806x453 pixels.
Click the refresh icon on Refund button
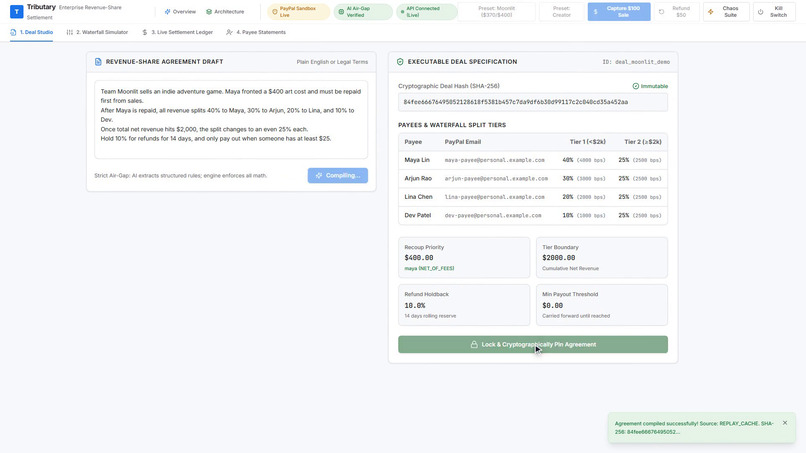coord(662,12)
